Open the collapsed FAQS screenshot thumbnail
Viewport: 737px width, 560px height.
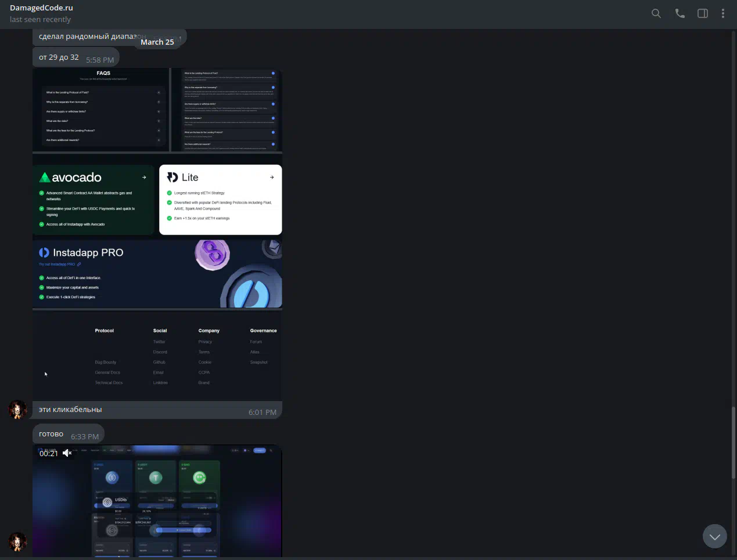tap(100, 110)
